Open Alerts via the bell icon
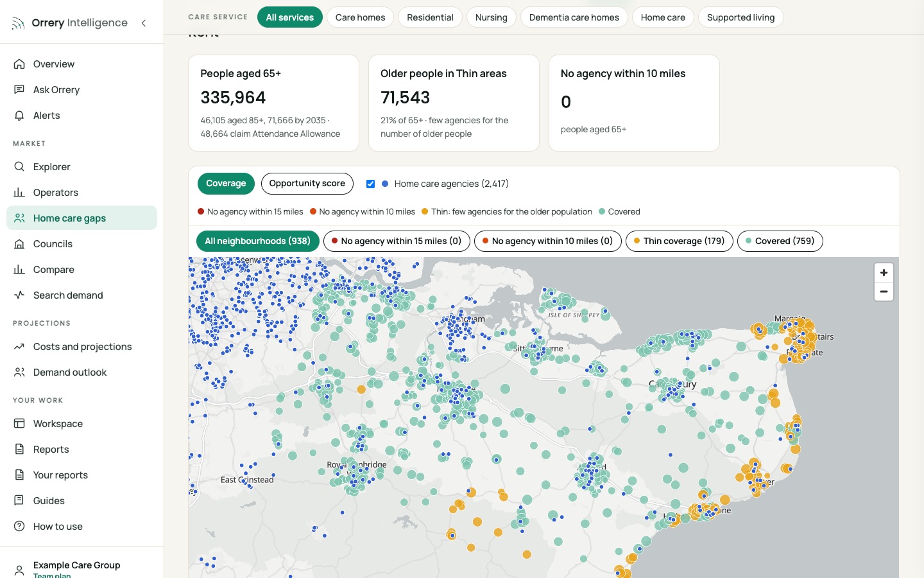 tap(19, 116)
